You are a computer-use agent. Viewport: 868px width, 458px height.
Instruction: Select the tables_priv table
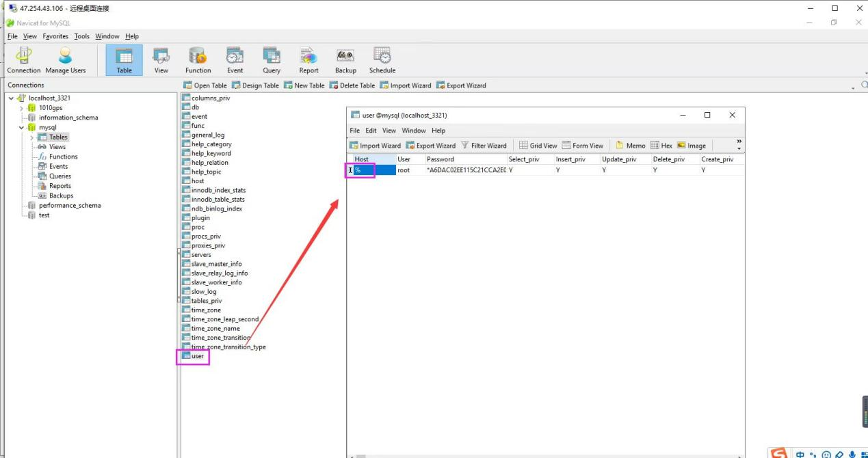[207, 301]
